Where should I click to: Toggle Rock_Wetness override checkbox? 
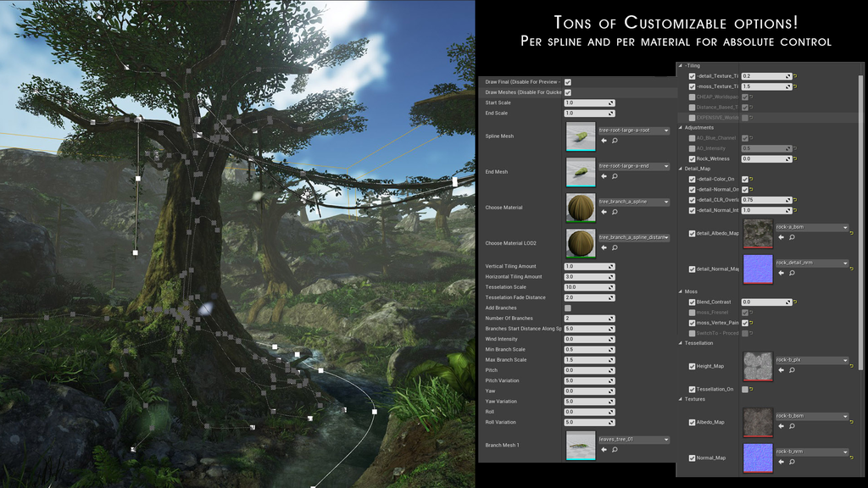(692, 158)
